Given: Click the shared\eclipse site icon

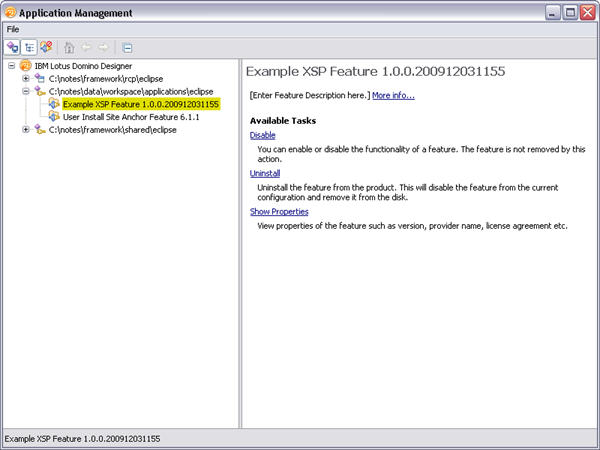Looking at the screenshot, I should (40, 129).
